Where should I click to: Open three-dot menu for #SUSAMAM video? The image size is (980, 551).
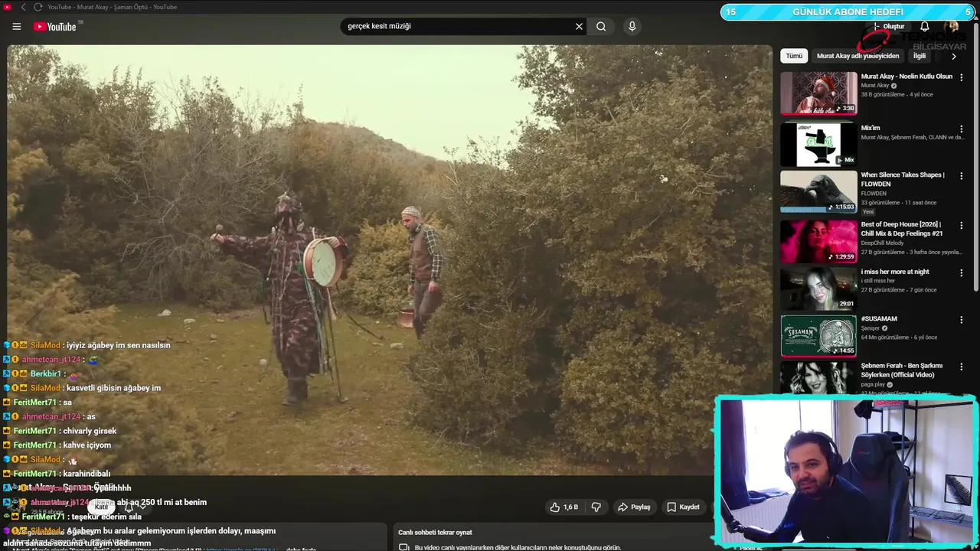click(962, 320)
